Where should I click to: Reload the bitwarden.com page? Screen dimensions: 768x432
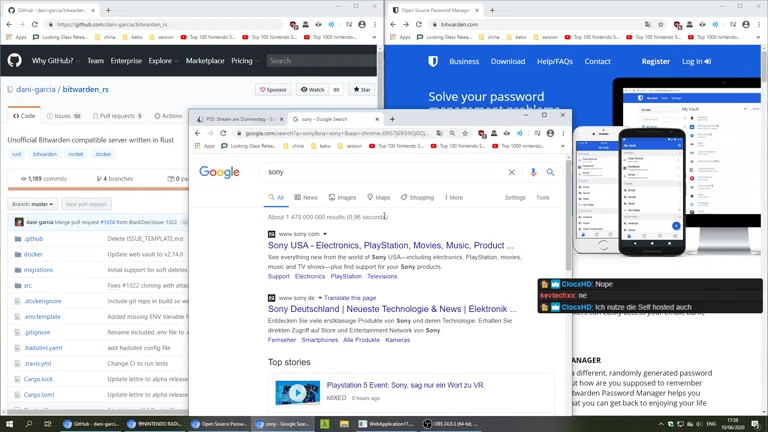[x=418, y=24]
